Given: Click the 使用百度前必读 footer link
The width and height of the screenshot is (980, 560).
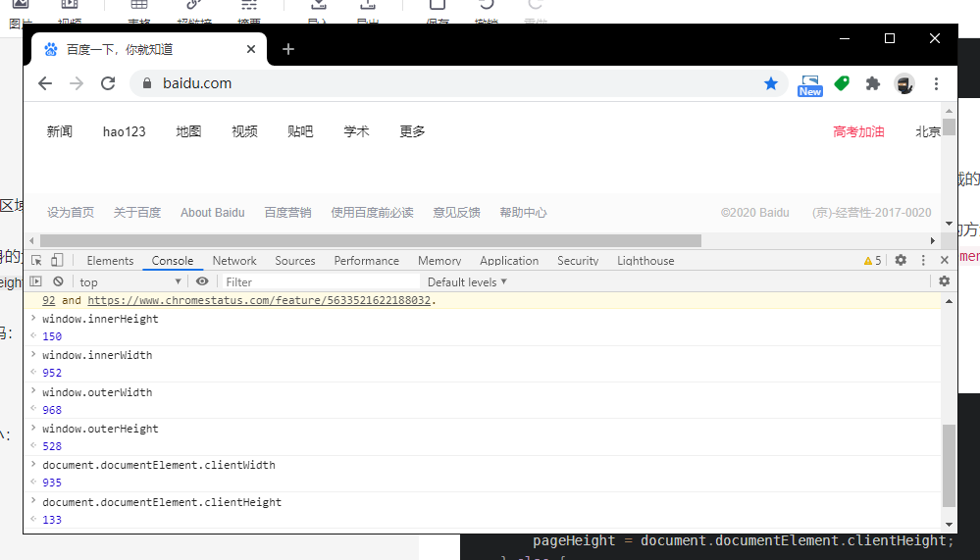Looking at the screenshot, I should (373, 213).
